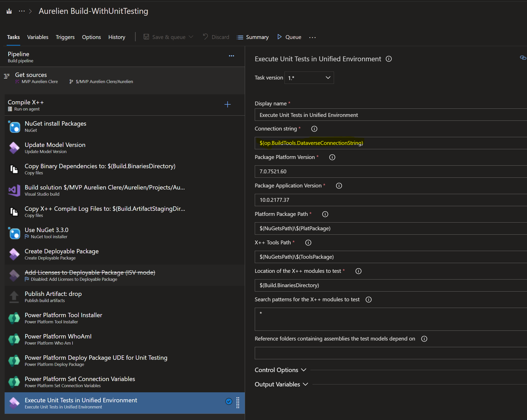This screenshot has height=420, width=527.
Task: Open the breadcrumb ellipsis menu
Action: coord(22,11)
